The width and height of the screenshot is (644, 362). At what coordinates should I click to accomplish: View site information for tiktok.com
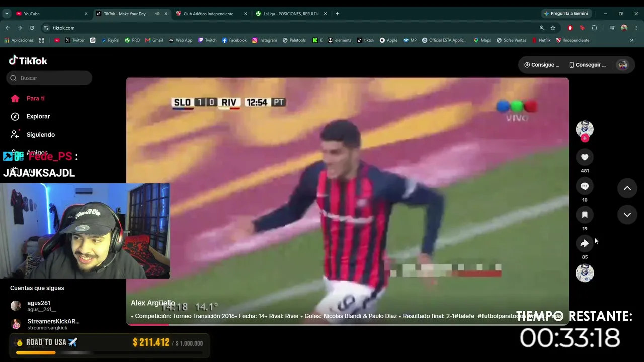click(46, 28)
